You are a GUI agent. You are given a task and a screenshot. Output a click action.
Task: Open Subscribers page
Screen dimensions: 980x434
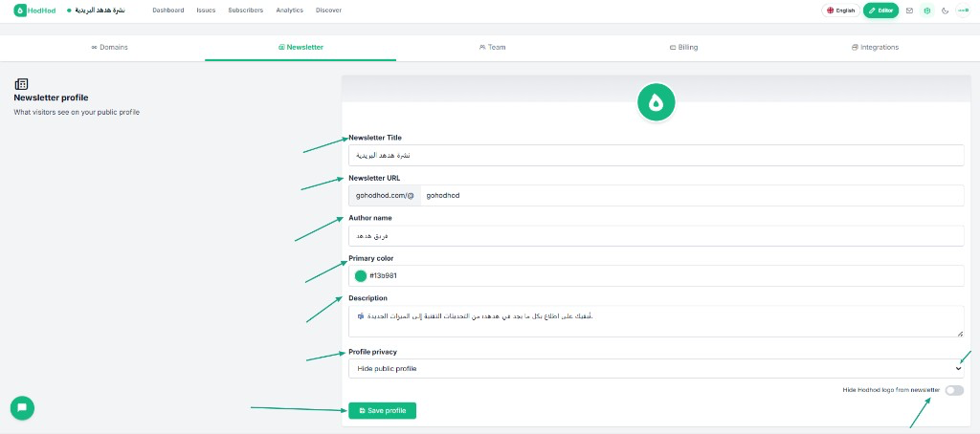(x=246, y=11)
